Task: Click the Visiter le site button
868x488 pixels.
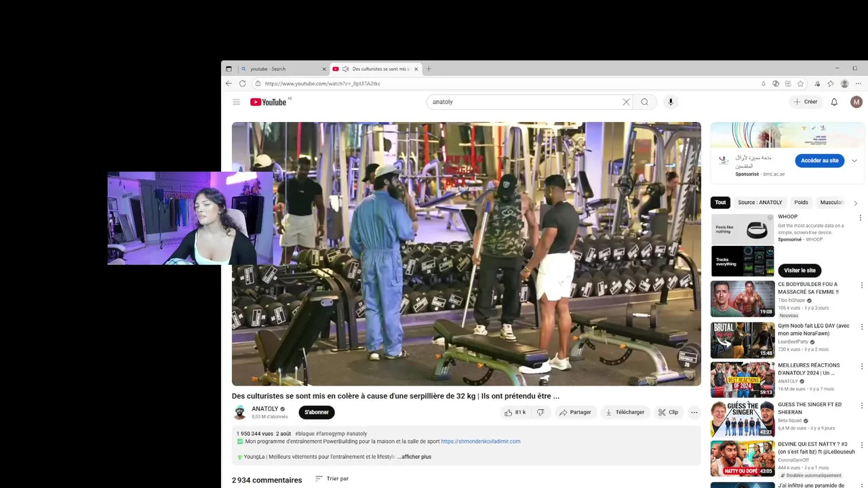Action: 800,270
